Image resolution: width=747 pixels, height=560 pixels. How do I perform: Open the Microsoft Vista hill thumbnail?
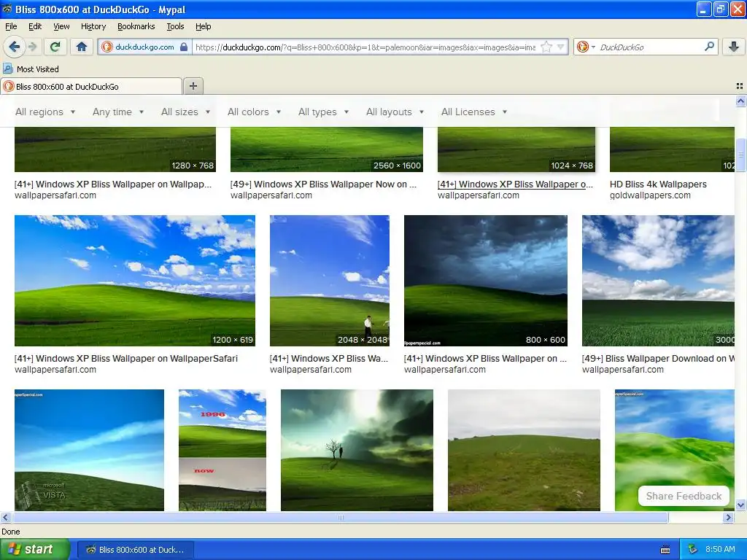coord(90,450)
